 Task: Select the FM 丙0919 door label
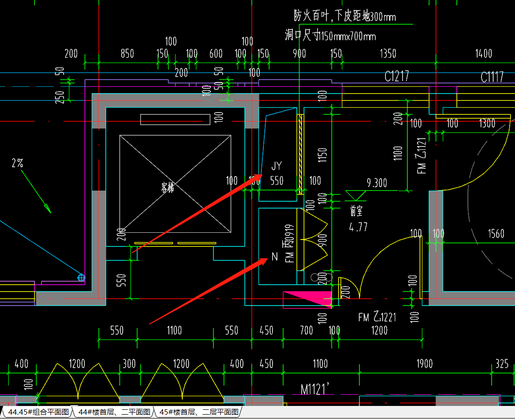pos(290,243)
